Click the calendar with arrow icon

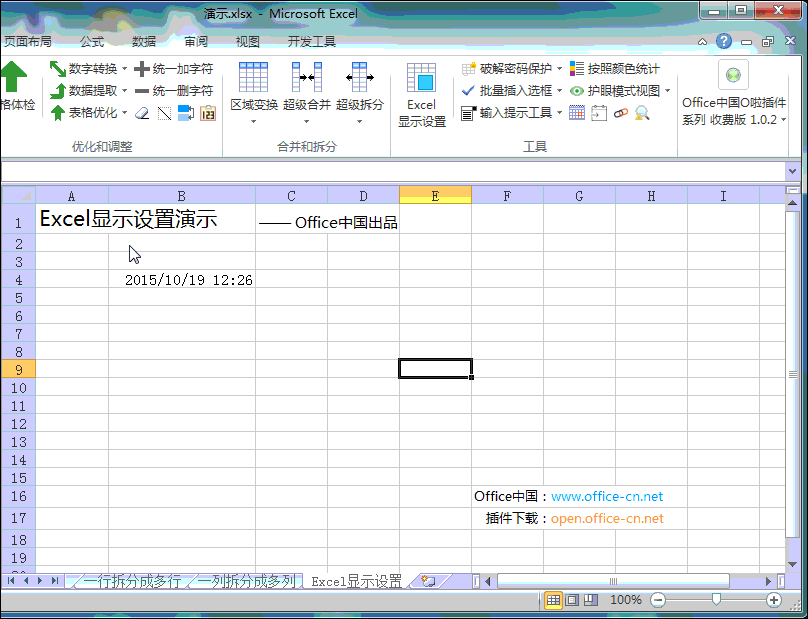point(599,113)
